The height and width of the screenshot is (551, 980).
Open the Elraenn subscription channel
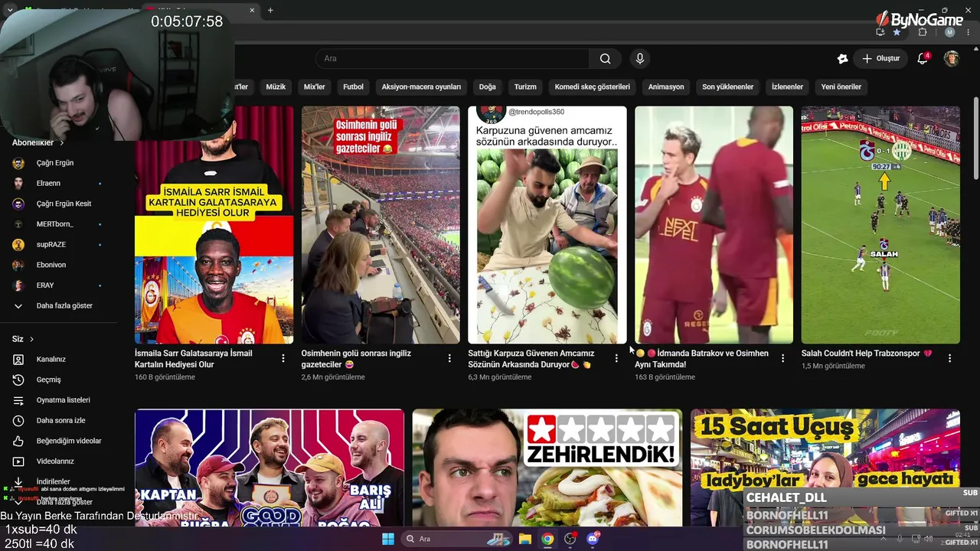[x=48, y=184]
